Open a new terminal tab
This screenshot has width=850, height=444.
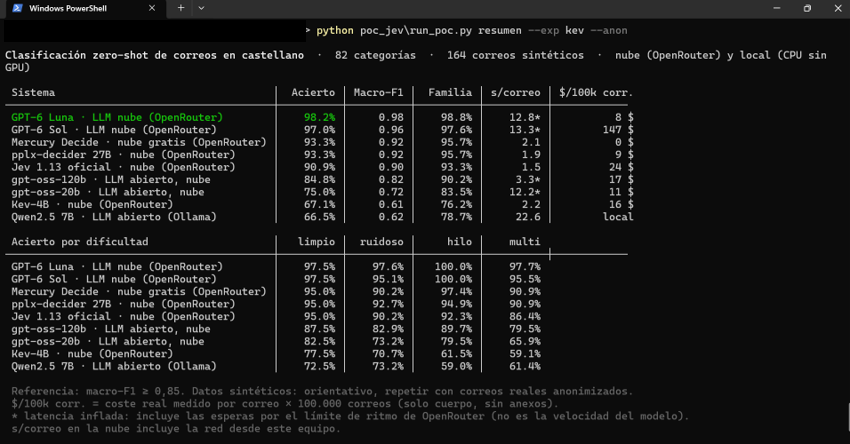coord(181,8)
